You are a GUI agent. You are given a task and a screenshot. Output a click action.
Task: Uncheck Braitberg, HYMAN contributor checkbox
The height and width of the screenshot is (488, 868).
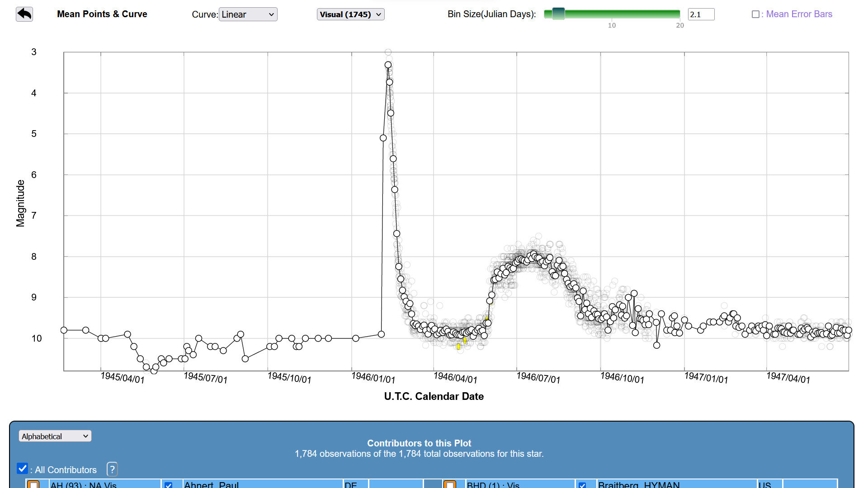click(x=582, y=485)
